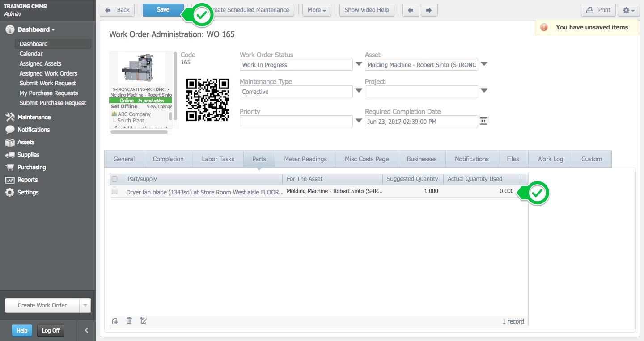
Task: Open the Meter Readings tab
Action: (x=305, y=159)
